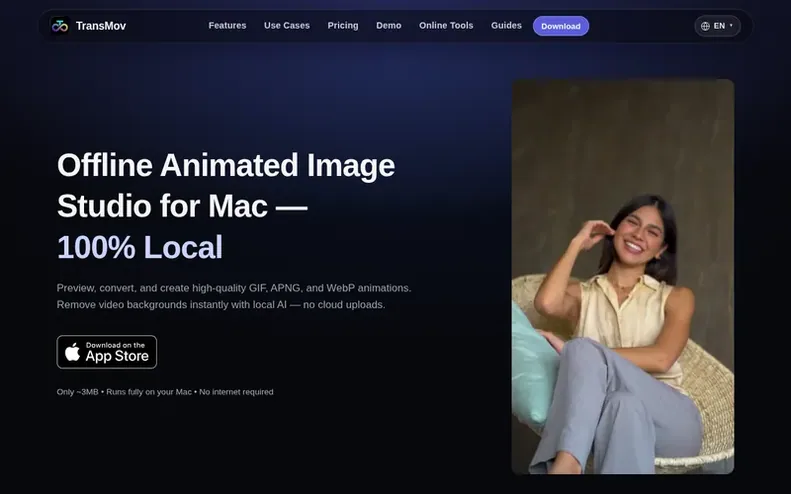Click the 'Only ~3MB' footnote text
Screen dimensions: 791x494
(x=165, y=392)
